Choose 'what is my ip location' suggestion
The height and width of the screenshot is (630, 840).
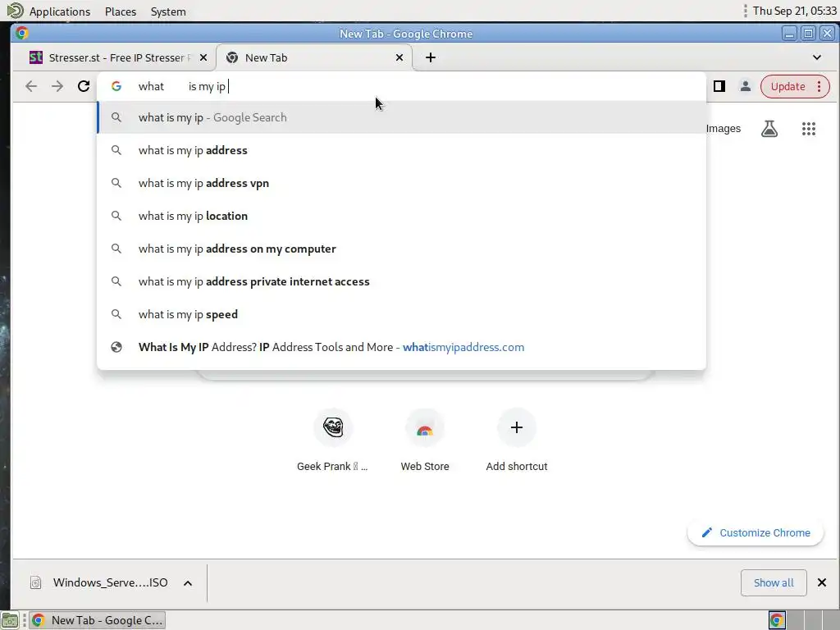tap(401, 216)
